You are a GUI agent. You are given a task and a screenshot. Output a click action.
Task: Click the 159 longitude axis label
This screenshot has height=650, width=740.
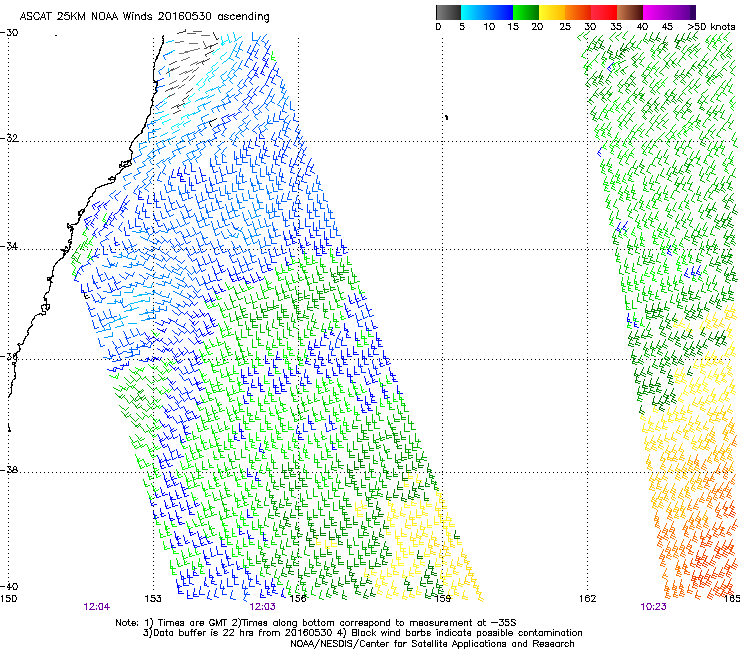click(443, 599)
